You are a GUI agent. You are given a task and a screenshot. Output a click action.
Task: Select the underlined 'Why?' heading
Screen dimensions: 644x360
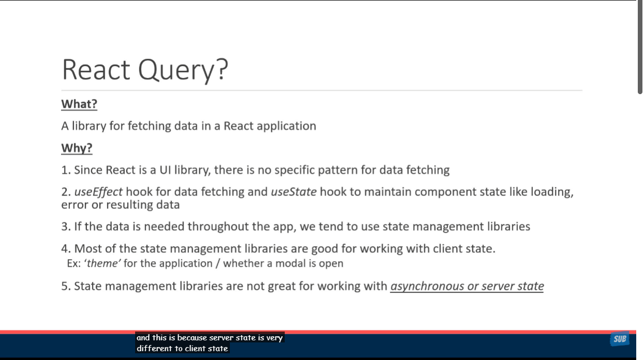click(x=77, y=148)
